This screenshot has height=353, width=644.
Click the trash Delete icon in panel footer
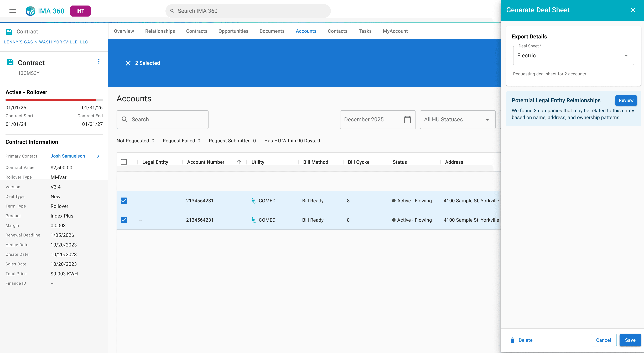[x=512, y=340]
